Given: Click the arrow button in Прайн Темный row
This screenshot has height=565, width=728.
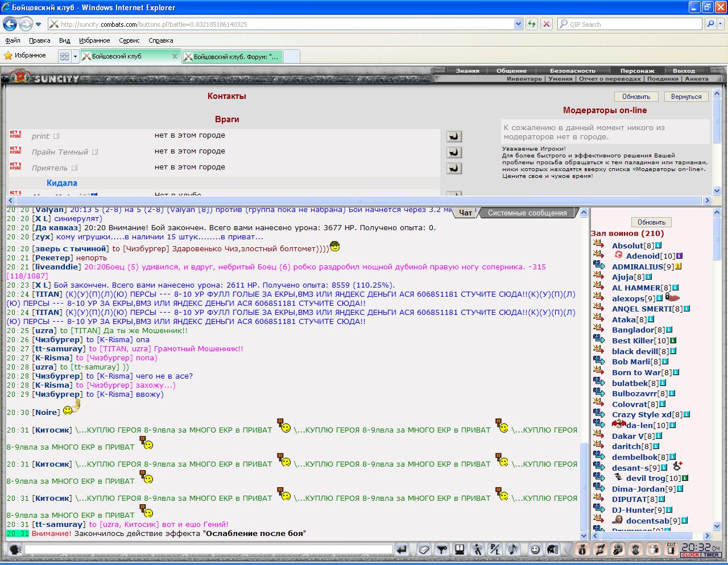Looking at the screenshot, I should point(454,152).
